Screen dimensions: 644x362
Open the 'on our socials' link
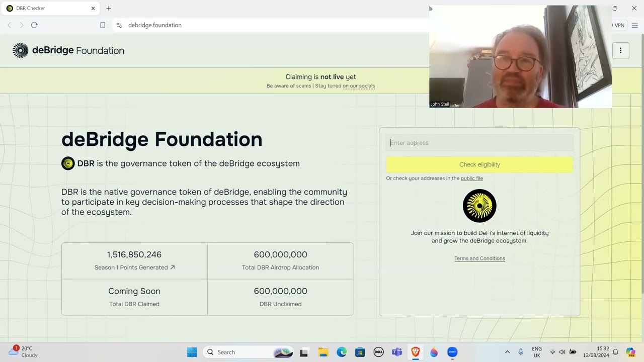pos(359,86)
